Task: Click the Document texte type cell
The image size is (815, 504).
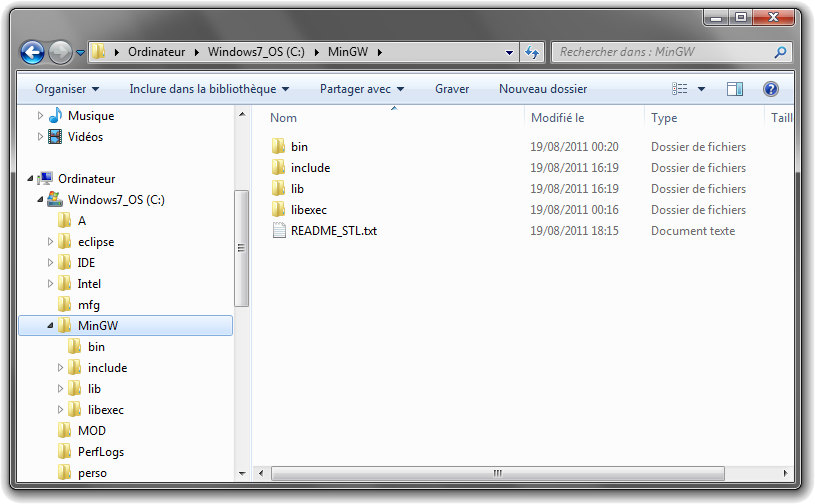Action: coord(693,231)
